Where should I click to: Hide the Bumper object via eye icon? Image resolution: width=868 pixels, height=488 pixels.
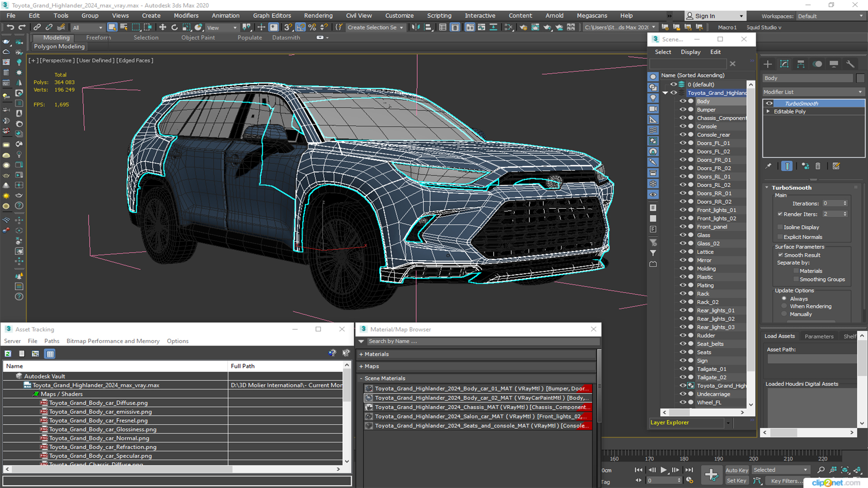click(683, 110)
